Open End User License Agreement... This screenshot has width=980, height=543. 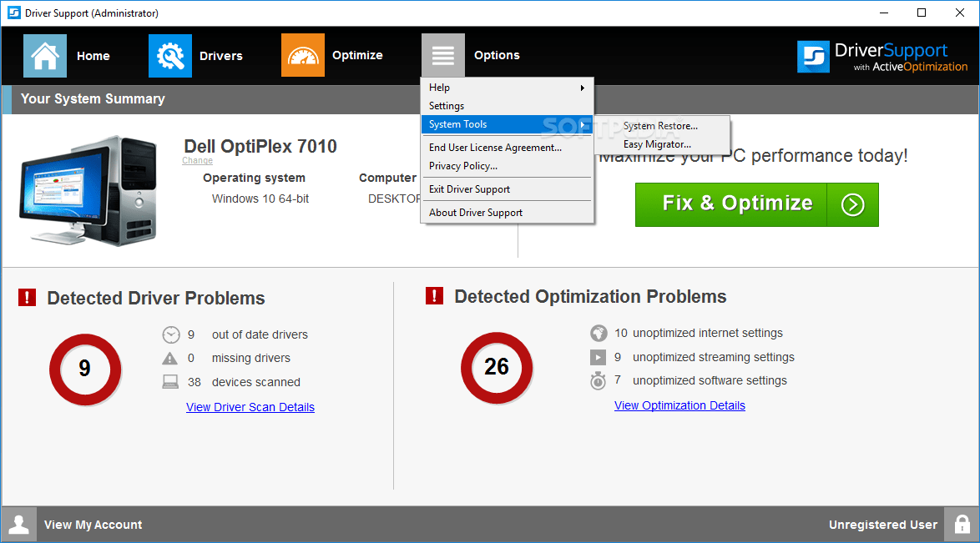(507, 148)
